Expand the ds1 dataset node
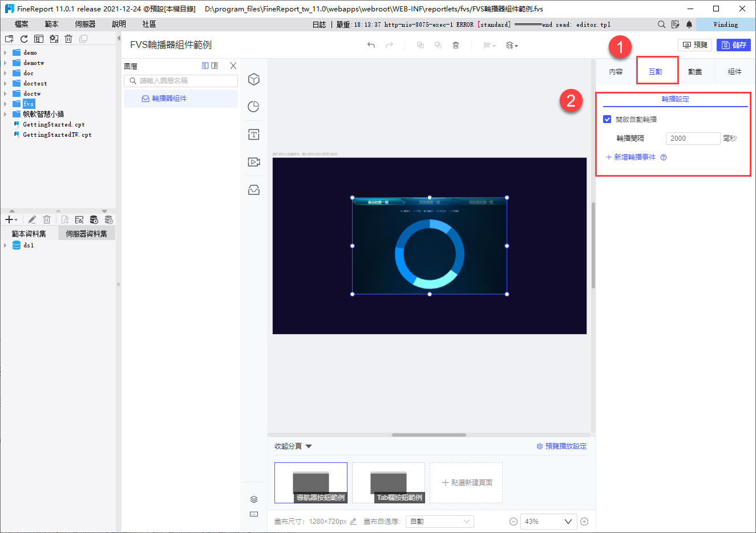 [x=6, y=245]
